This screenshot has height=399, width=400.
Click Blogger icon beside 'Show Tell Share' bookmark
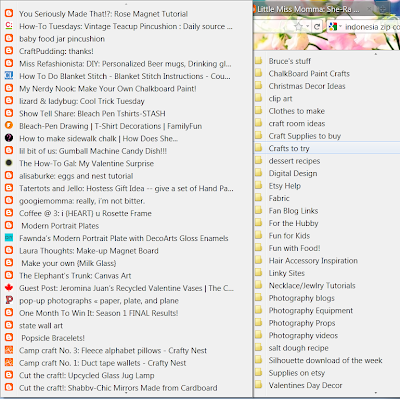[x=9, y=113]
